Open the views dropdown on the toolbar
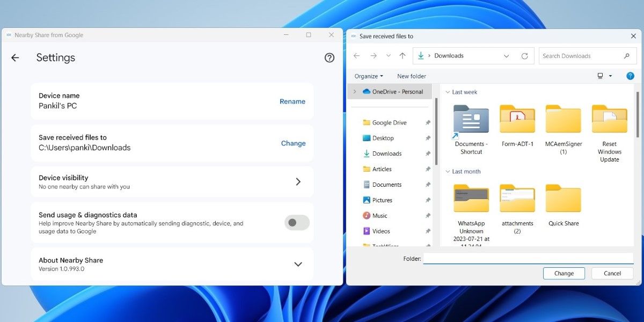644x322 pixels. tap(604, 76)
